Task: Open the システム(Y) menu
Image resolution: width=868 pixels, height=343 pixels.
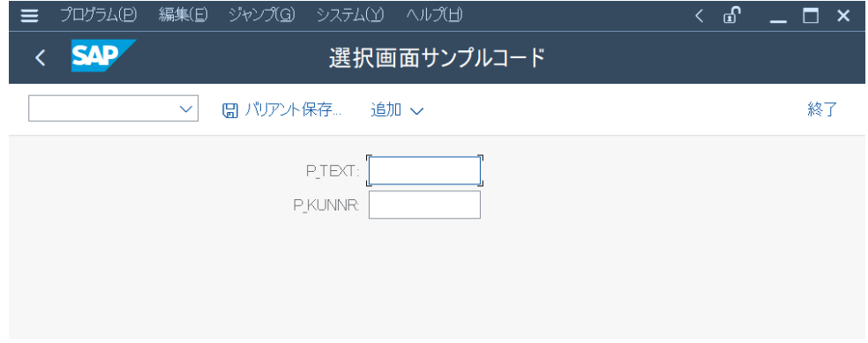Action: coord(350,16)
